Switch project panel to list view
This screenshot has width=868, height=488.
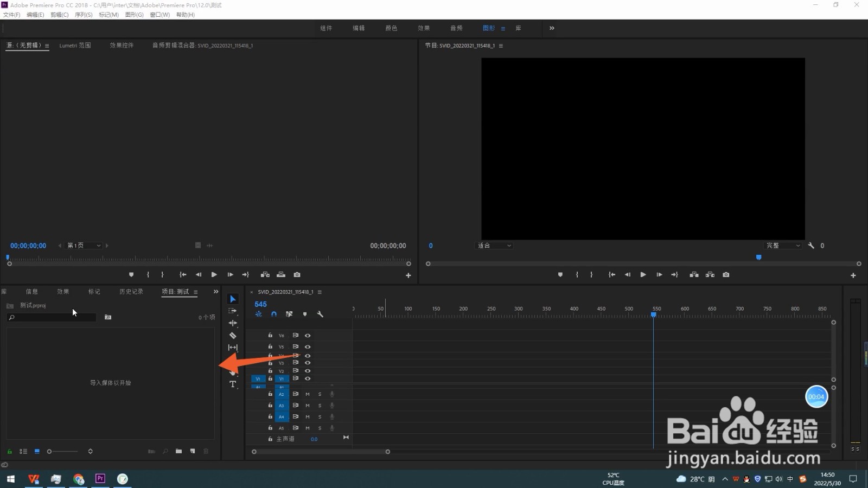click(x=23, y=451)
